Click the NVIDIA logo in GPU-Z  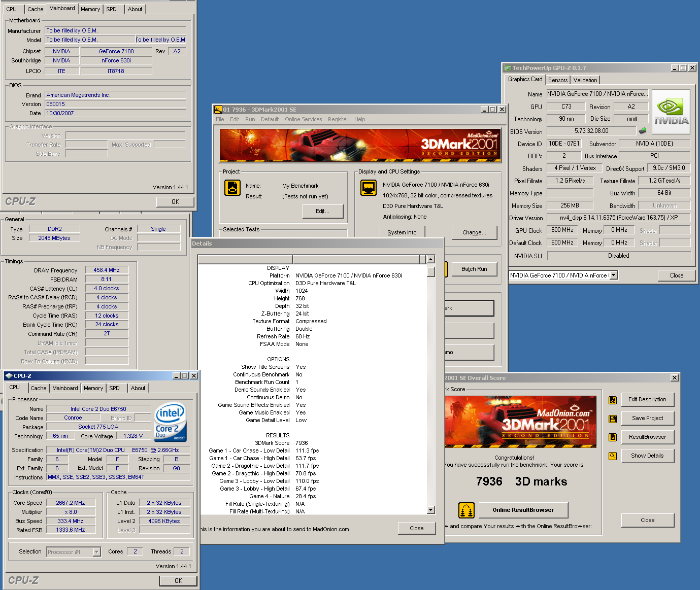671,112
